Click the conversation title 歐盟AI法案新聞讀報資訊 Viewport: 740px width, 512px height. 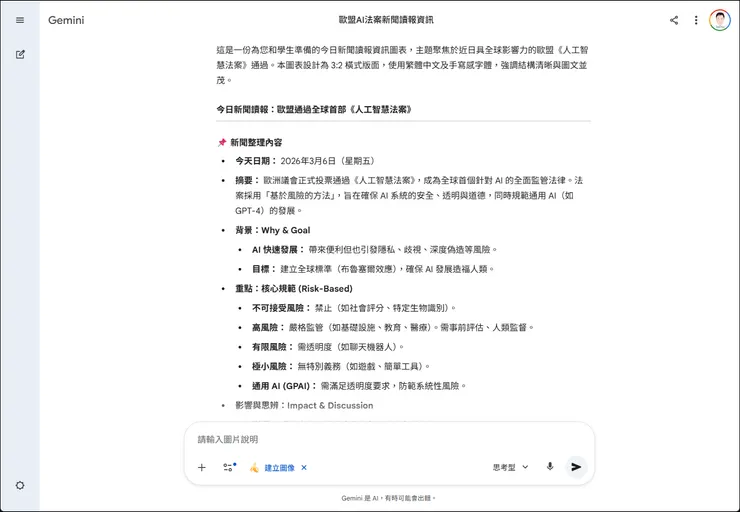[386, 20]
